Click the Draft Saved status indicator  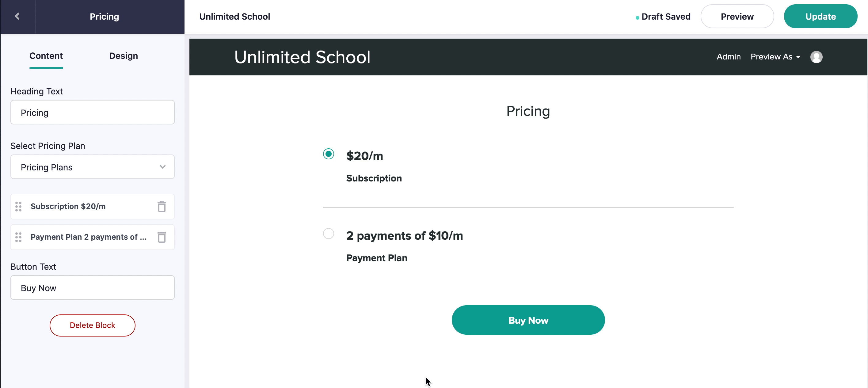[x=663, y=17]
